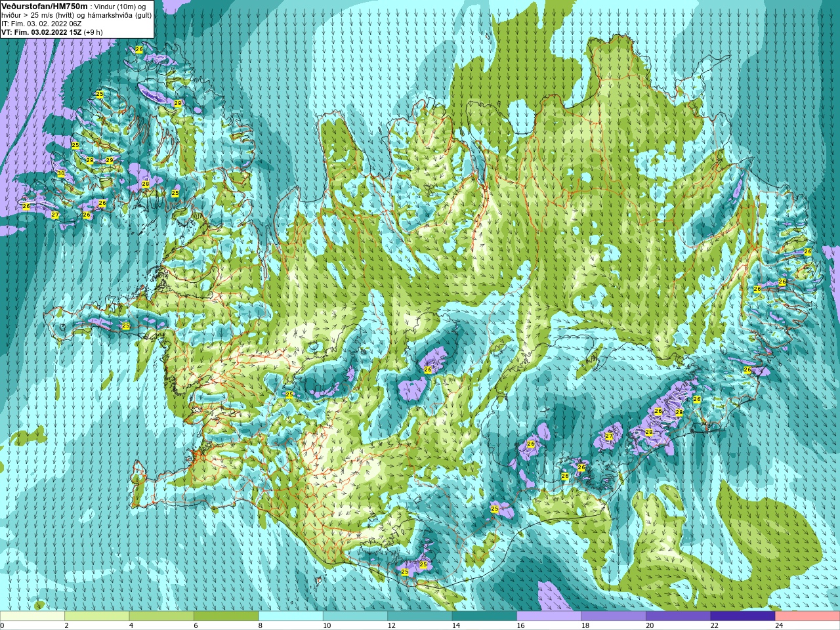This screenshot has height=630, width=840.
Task: Click the Veðurstofan/HM750m title text
Action: pos(45,6)
